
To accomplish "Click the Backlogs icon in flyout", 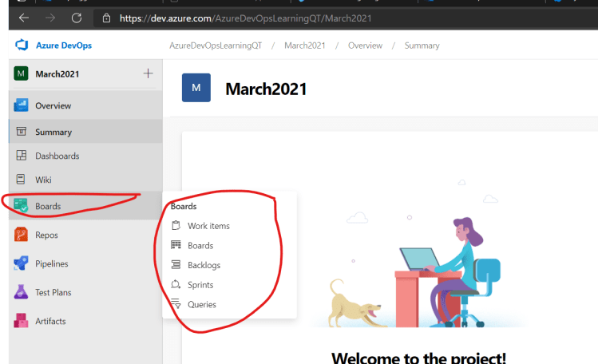I will point(176,264).
